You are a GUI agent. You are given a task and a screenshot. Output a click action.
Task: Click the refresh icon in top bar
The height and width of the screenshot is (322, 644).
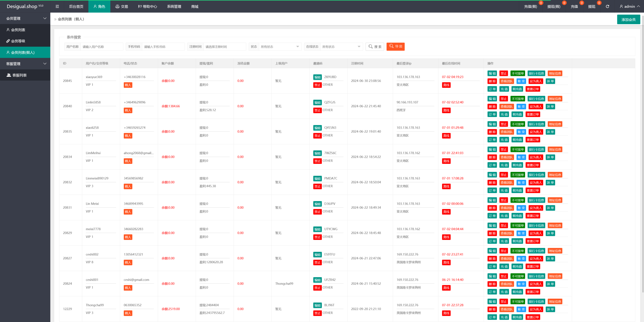click(x=607, y=7)
